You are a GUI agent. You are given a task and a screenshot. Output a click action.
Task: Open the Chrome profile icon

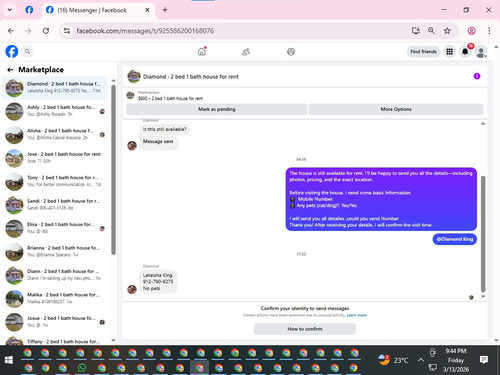[471, 31]
